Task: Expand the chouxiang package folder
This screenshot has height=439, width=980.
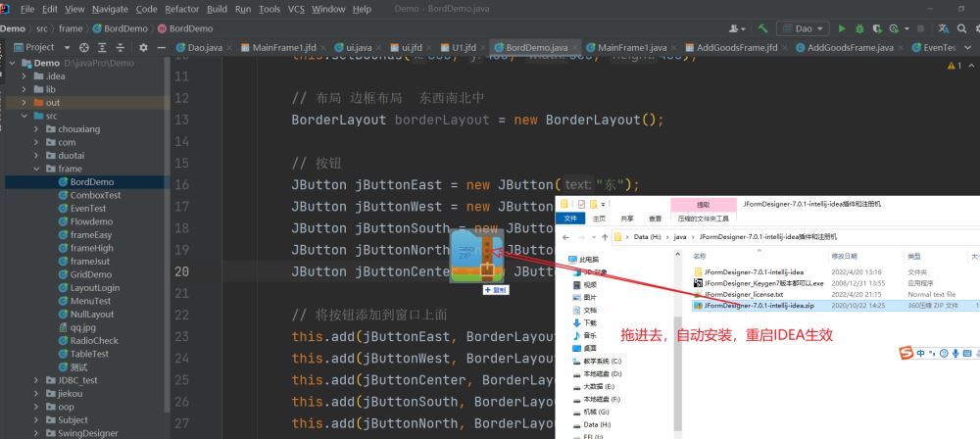Action: pyautogui.click(x=36, y=128)
